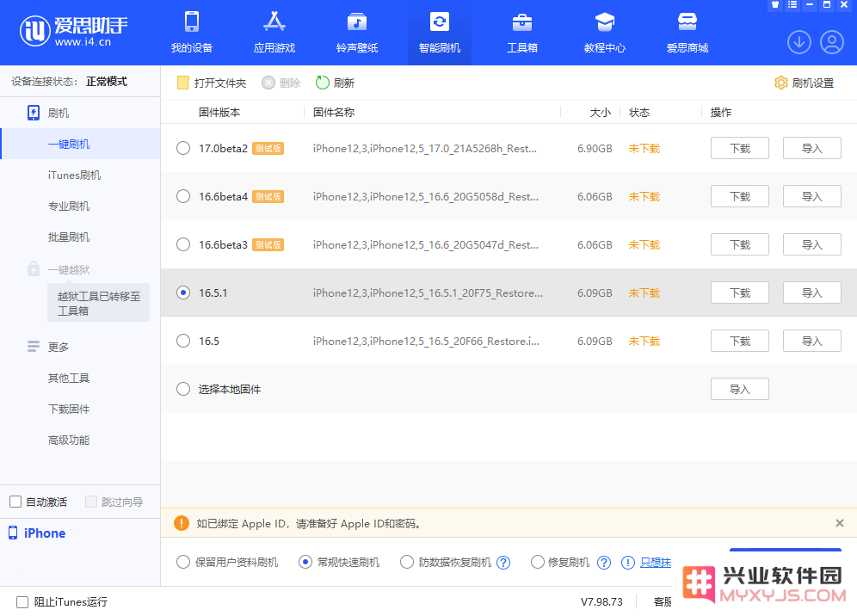The width and height of the screenshot is (857, 616).
Task: Select 16.6beta4 firmware radio button
Action: (183, 196)
